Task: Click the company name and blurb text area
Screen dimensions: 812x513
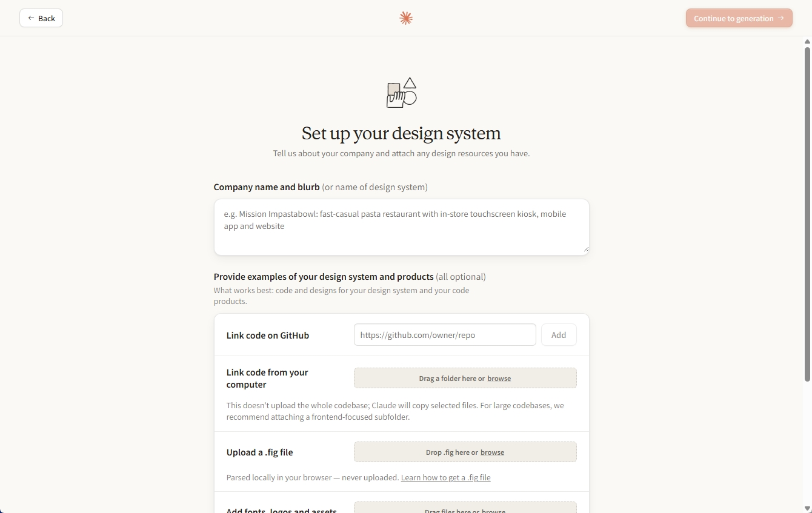Action: (401, 227)
